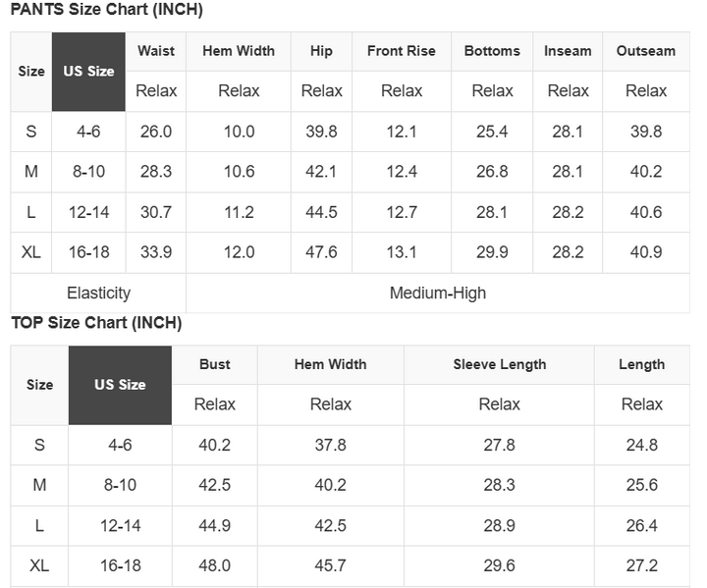Select the Medium-High elasticity value cell
The width and height of the screenshot is (707, 588).
pos(437,293)
